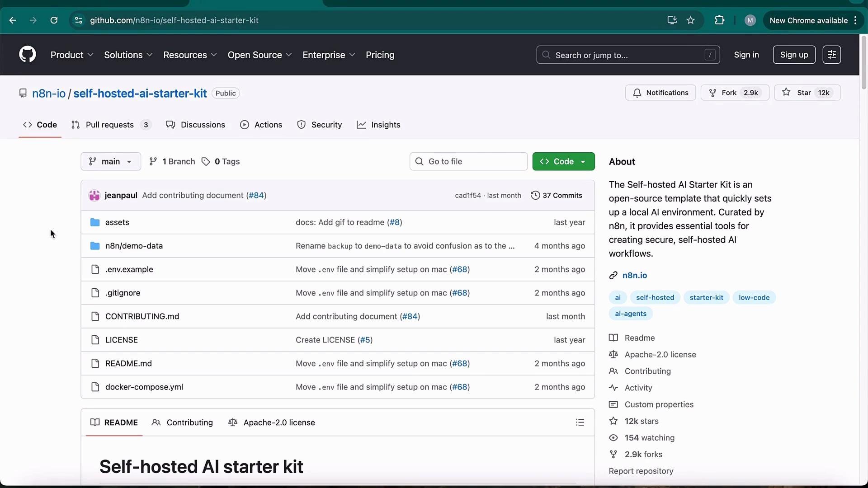Expand the Enterprise menu
This screenshot has width=868, height=488.
[329, 55]
